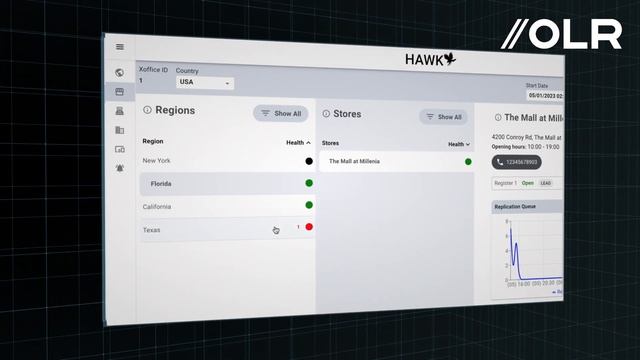
Task: Sort stores by the Health column
Action: point(459,144)
